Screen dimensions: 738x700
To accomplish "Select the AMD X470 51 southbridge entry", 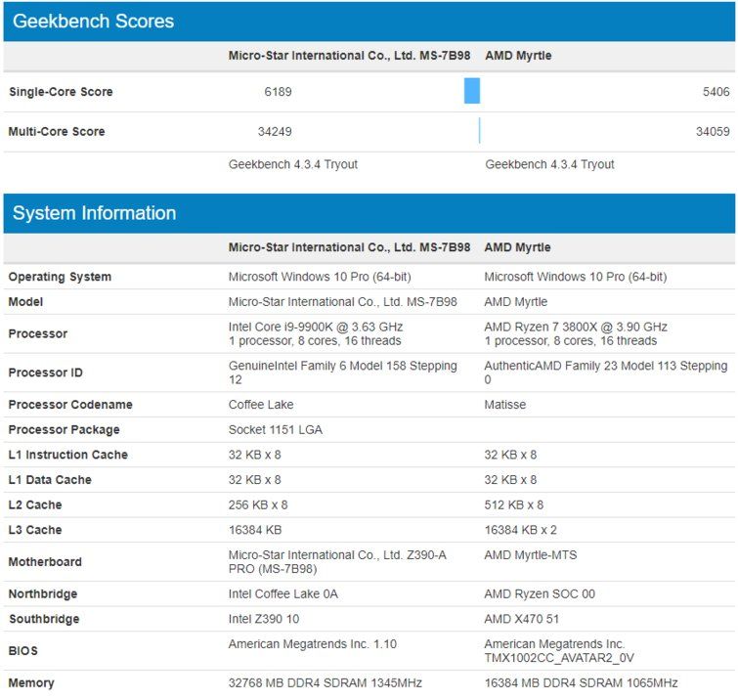I will click(x=522, y=619).
